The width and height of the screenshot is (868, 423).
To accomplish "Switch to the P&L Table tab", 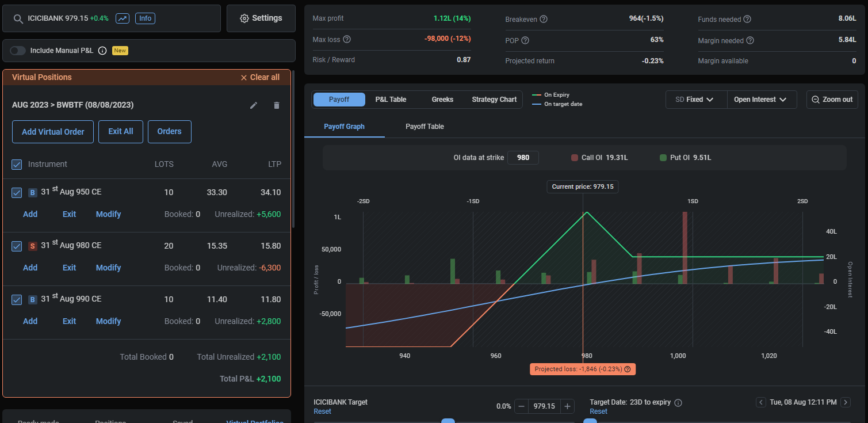I will click(x=391, y=100).
